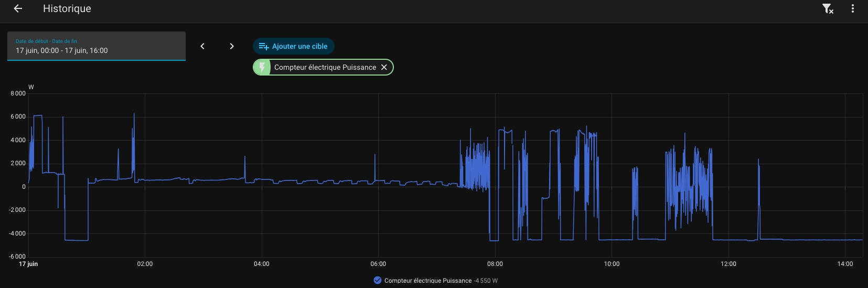Clear filters with the funnel icon
The height and width of the screenshot is (288, 868).
coord(828,8)
